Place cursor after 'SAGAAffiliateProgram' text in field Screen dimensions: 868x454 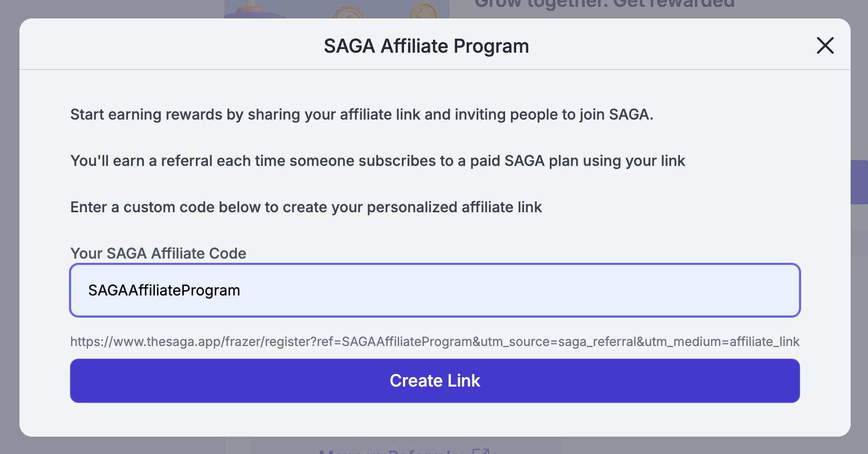(x=241, y=290)
